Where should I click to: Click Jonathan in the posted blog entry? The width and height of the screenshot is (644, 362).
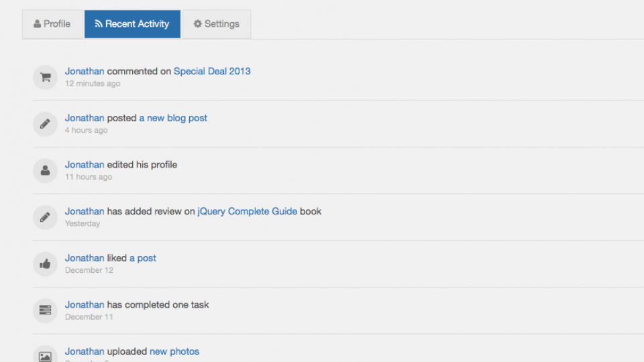coord(85,118)
